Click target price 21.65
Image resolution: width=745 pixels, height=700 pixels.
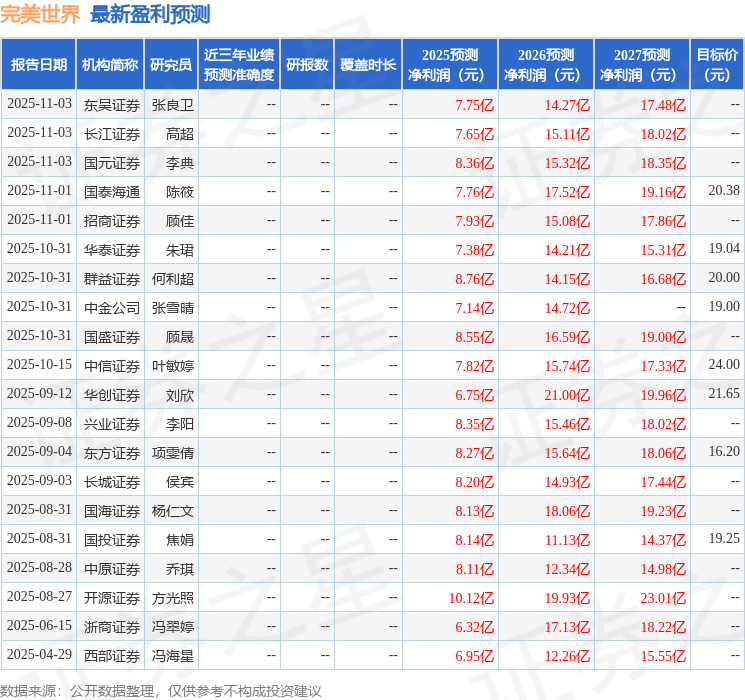click(724, 393)
